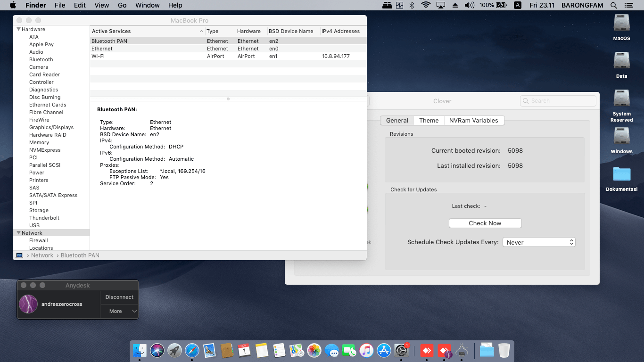
Task: Click andreszerocross avatar in Anydesk
Action: [x=28, y=304]
